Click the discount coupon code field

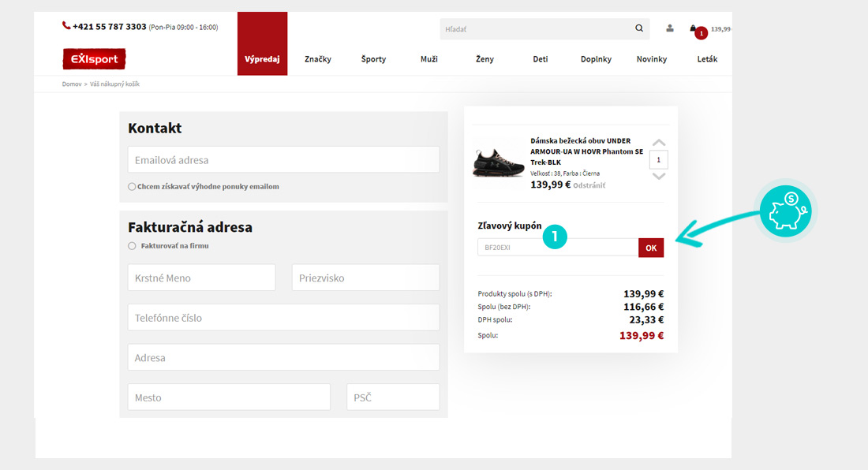[x=558, y=248]
